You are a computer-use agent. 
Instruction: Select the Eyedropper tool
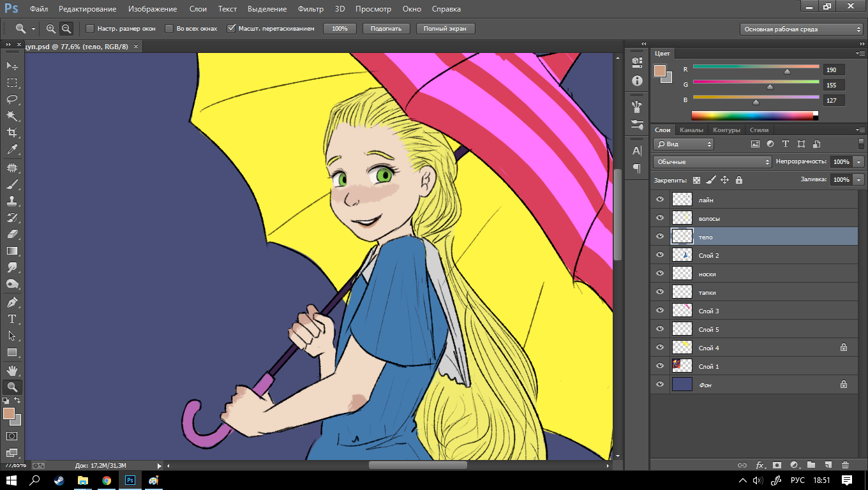point(12,149)
